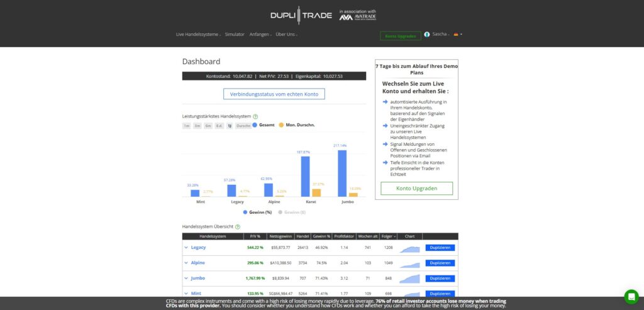644x310 pixels.
Task: Open the Über Uns dropdown menu
Action: point(286,35)
